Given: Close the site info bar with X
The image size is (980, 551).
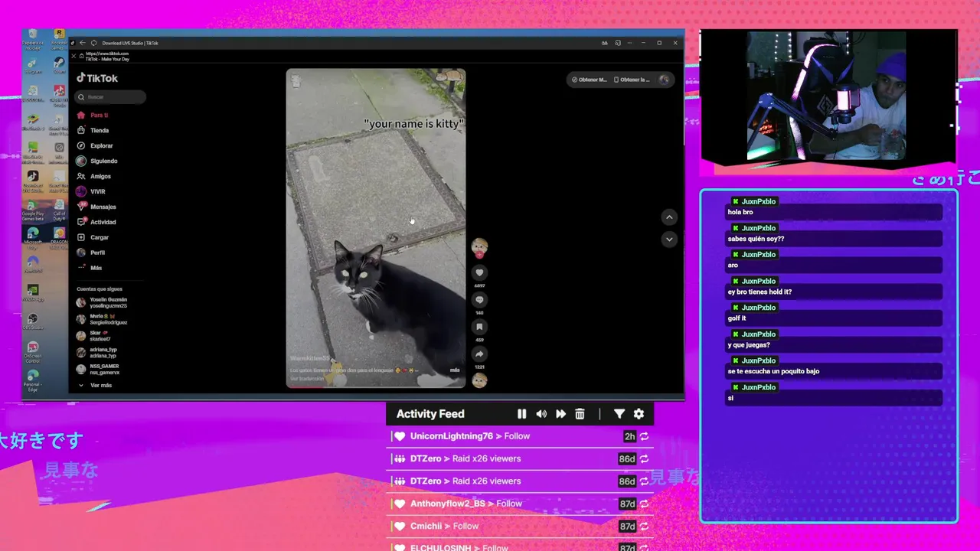Looking at the screenshot, I should click(73, 56).
